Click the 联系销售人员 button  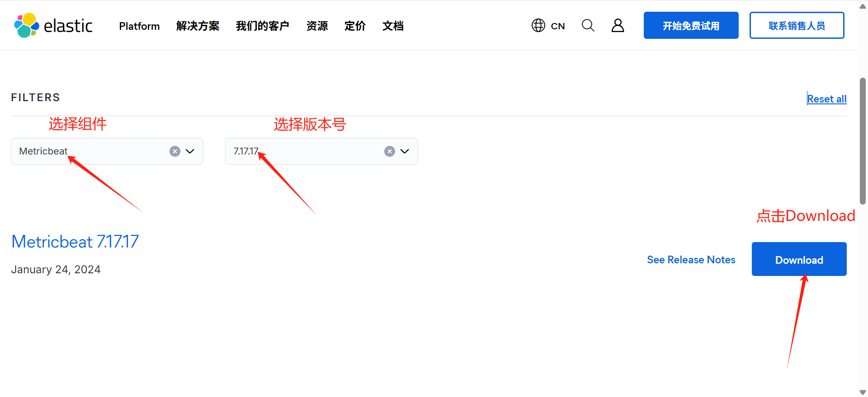[797, 25]
